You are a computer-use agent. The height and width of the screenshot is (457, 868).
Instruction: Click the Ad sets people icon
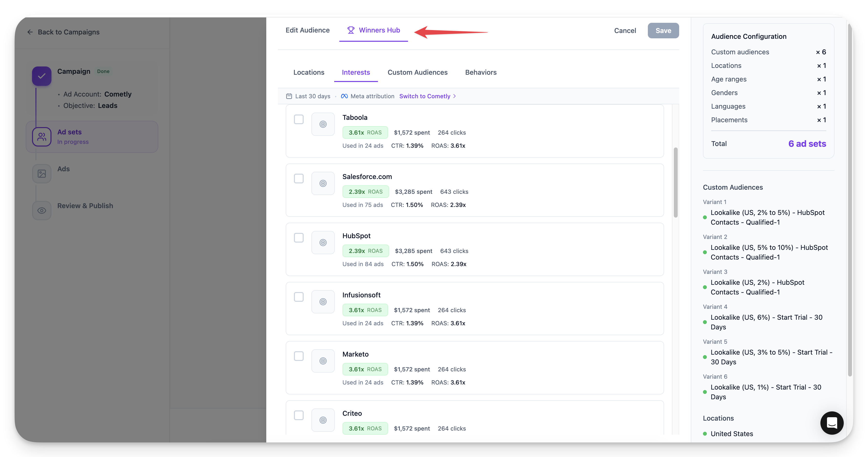click(42, 137)
